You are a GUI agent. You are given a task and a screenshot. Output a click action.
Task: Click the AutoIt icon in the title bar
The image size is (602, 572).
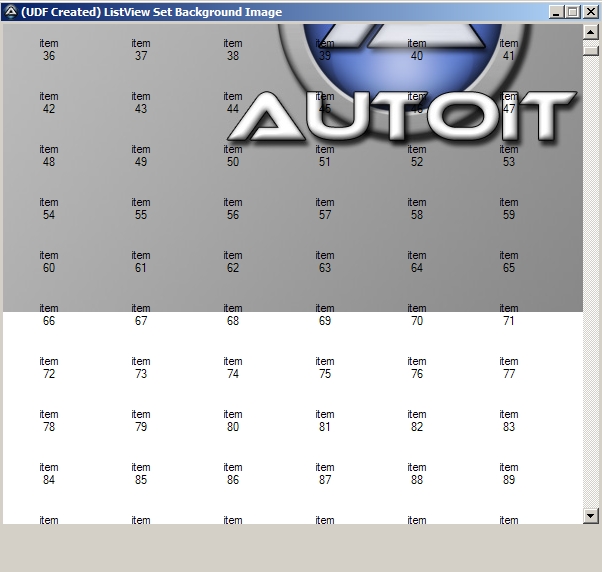click(10, 12)
